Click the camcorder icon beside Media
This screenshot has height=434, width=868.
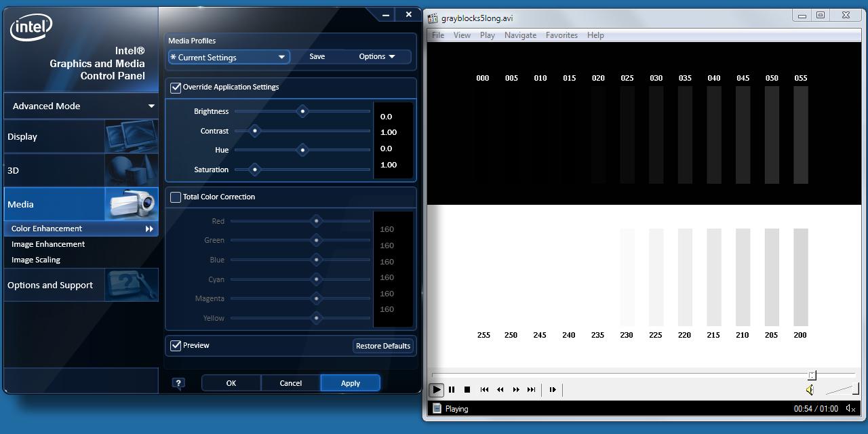click(132, 204)
